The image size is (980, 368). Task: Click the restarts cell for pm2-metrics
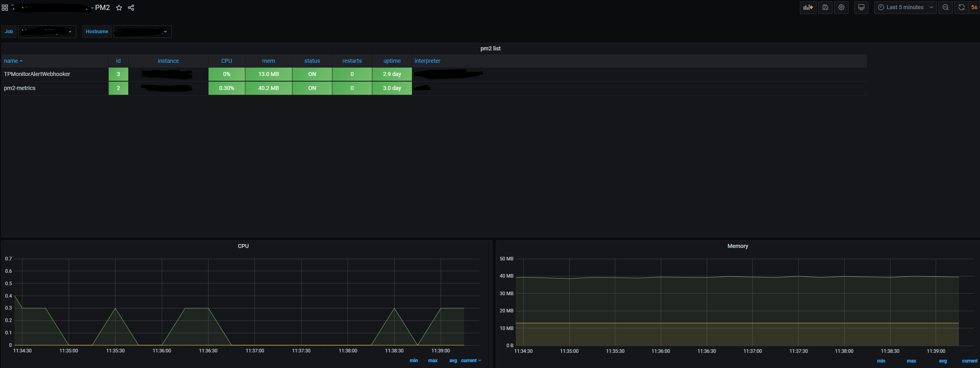(352, 88)
